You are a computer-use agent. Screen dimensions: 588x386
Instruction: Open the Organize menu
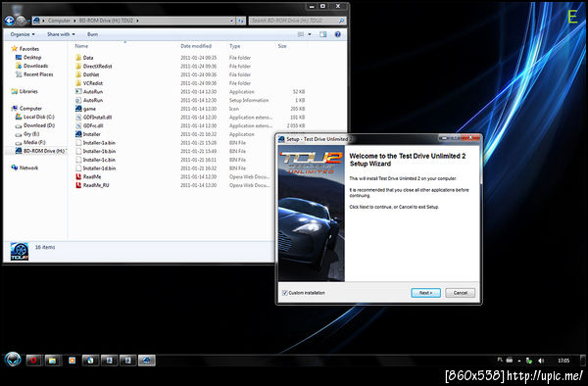[x=23, y=34]
